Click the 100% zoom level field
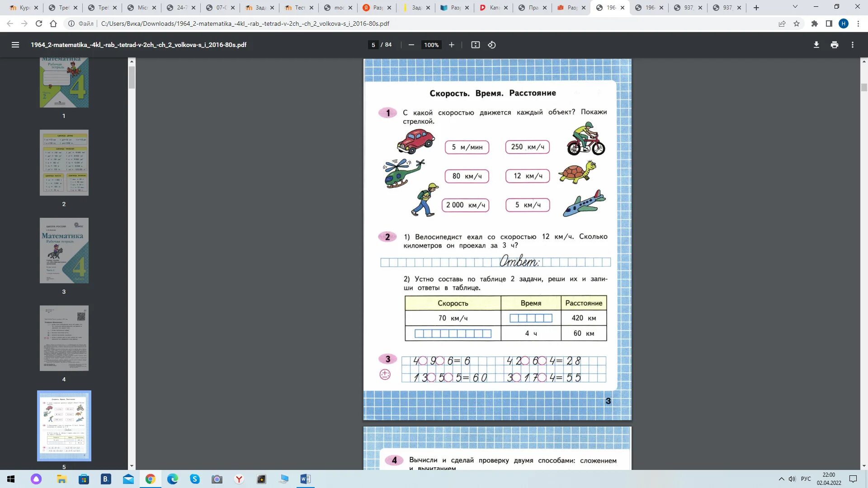The width and height of the screenshot is (868, 488). click(x=431, y=45)
